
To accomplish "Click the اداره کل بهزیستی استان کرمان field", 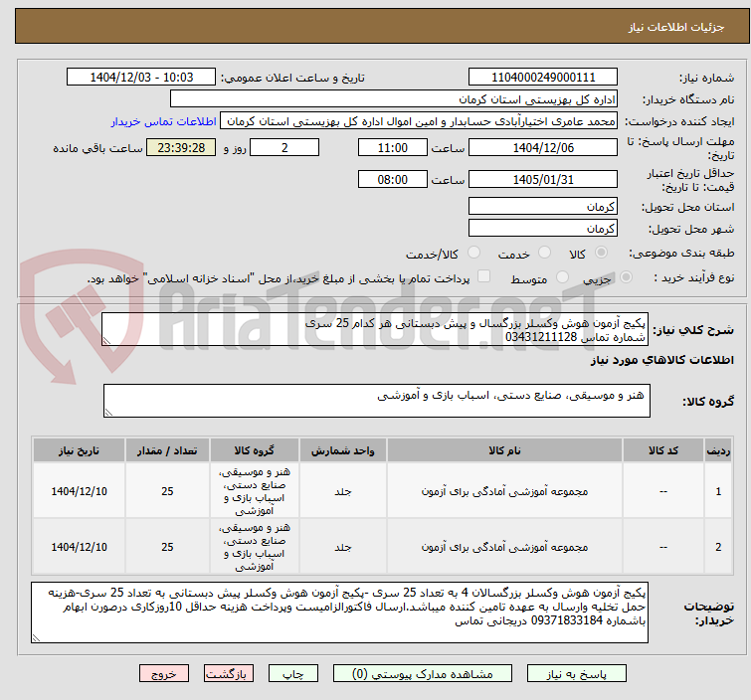I will tap(394, 99).
